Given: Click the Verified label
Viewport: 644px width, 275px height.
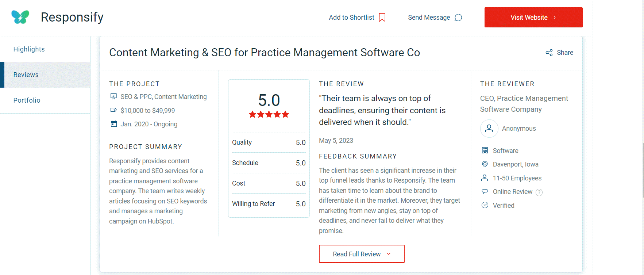Looking at the screenshot, I should coord(504,206).
